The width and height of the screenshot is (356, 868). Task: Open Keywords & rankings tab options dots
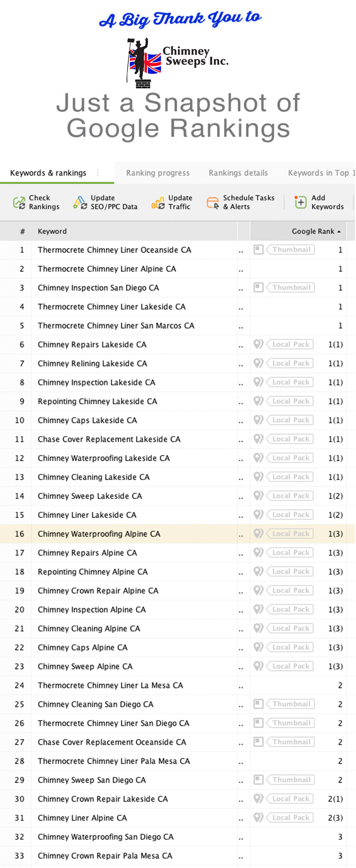pyautogui.click(x=98, y=173)
